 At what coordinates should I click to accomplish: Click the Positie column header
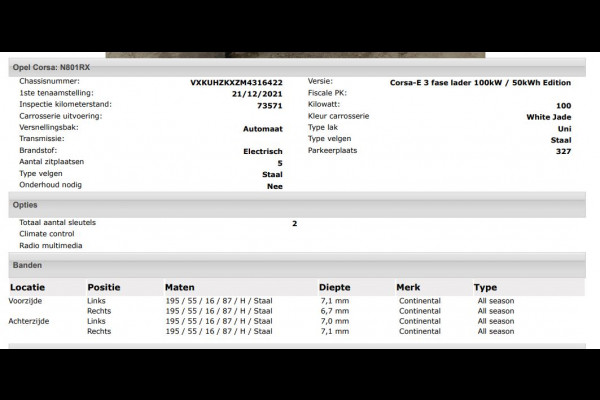(x=104, y=287)
